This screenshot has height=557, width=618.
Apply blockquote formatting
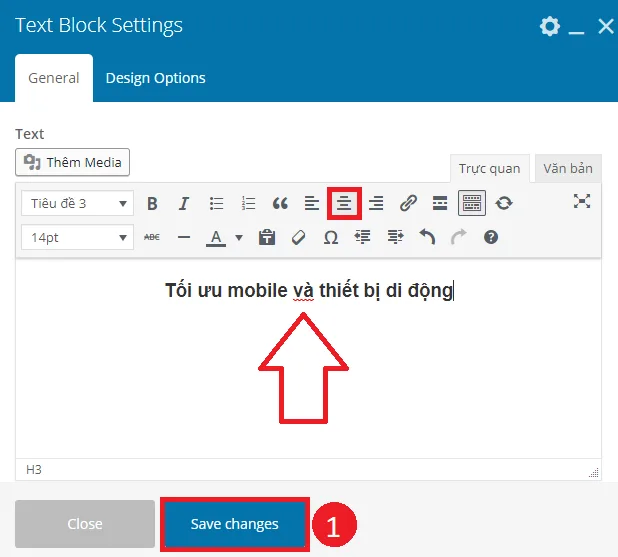click(x=280, y=203)
